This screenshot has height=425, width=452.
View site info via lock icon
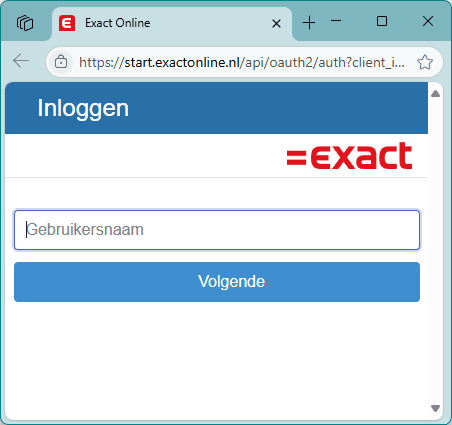click(61, 62)
